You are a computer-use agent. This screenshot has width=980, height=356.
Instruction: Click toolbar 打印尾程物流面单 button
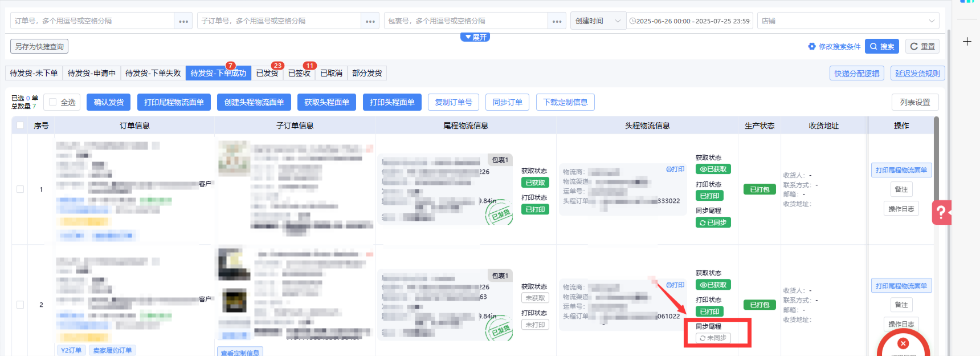(x=174, y=102)
